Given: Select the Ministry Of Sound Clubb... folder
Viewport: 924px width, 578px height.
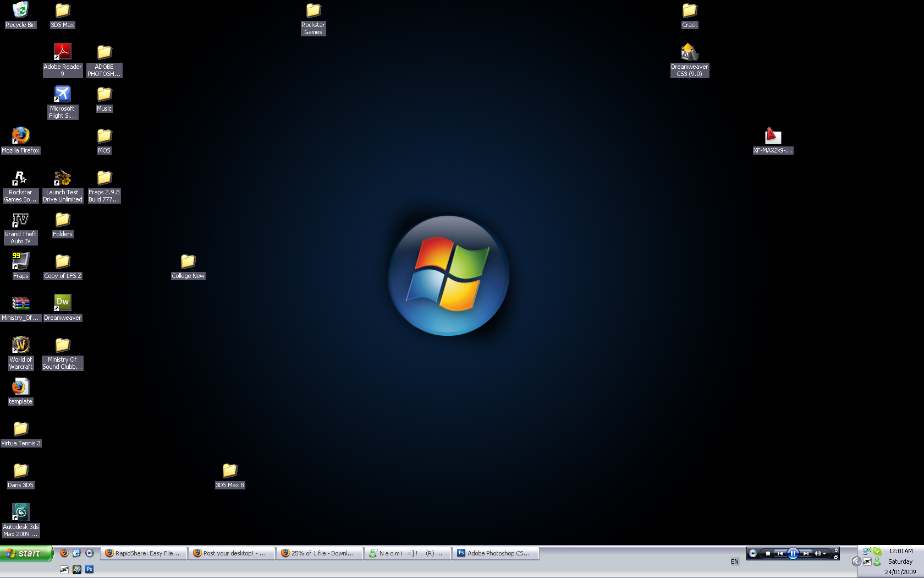Looking at the screenshot, I should (x=63, y=353).
